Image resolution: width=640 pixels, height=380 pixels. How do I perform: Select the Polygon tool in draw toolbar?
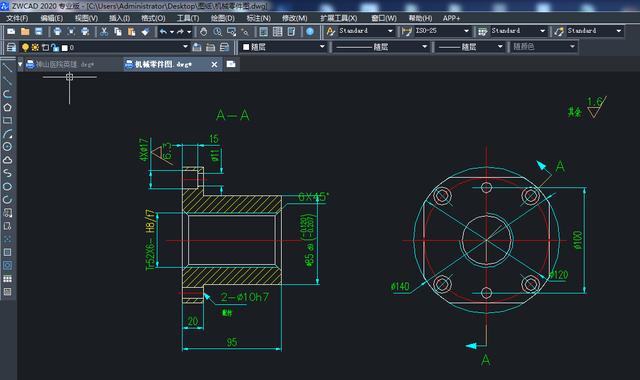click(7, 107)
